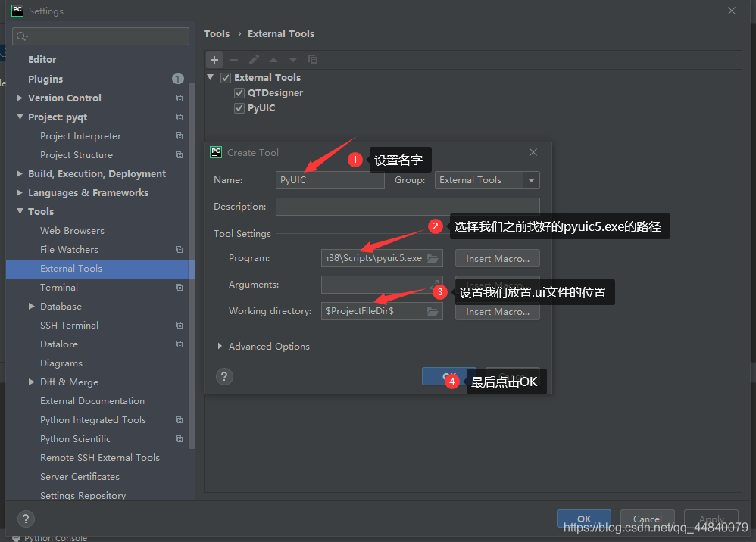Select QTDesigner tool entry

click(x=275, y=93)
